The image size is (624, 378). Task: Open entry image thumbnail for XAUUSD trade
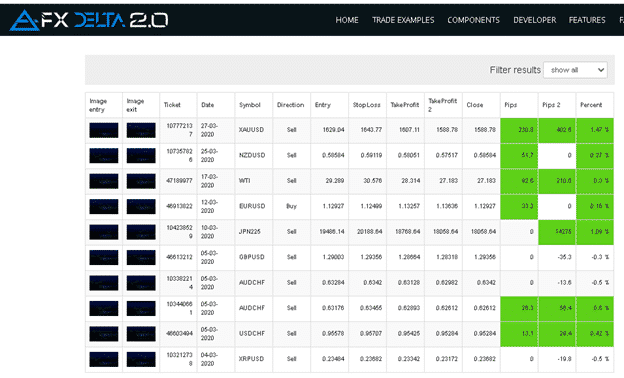click(103, 130)
